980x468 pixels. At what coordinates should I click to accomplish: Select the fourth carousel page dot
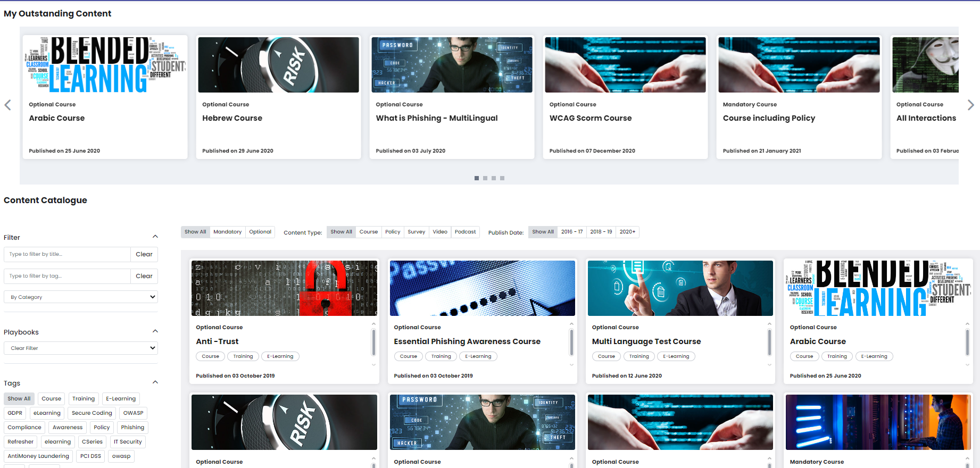(x=502, y=178)
